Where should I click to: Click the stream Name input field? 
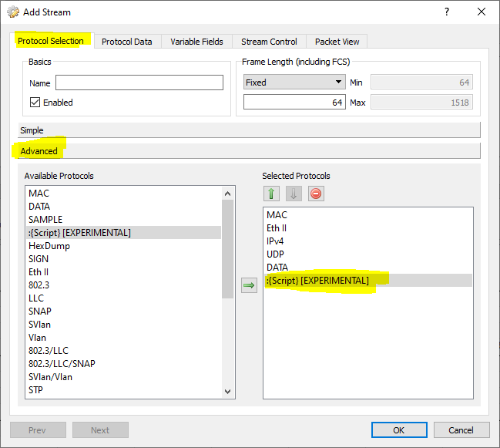[139, 83]
